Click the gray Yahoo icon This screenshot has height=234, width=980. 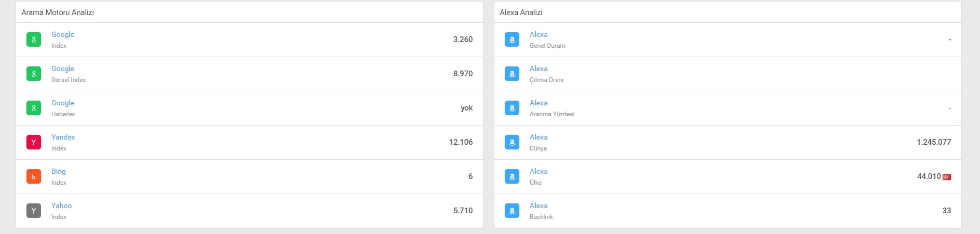click(34, 211)
